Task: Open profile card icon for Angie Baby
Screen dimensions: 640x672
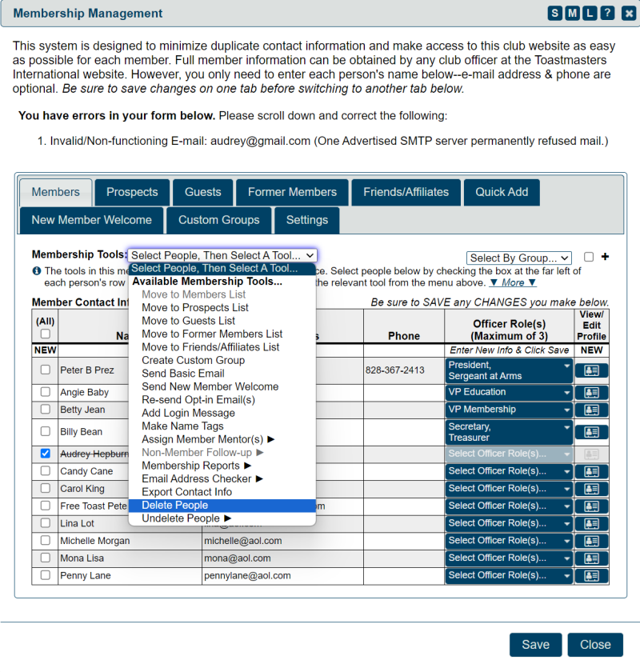Action: point(591,393)
